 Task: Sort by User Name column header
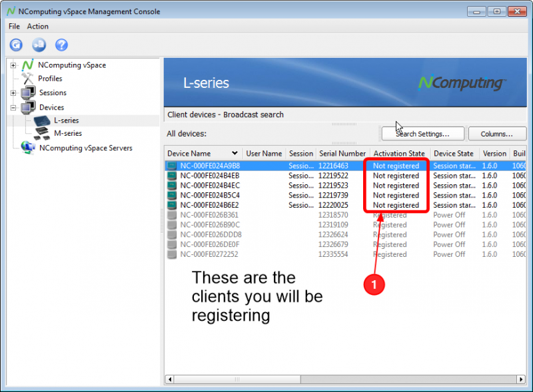[264, 154]
